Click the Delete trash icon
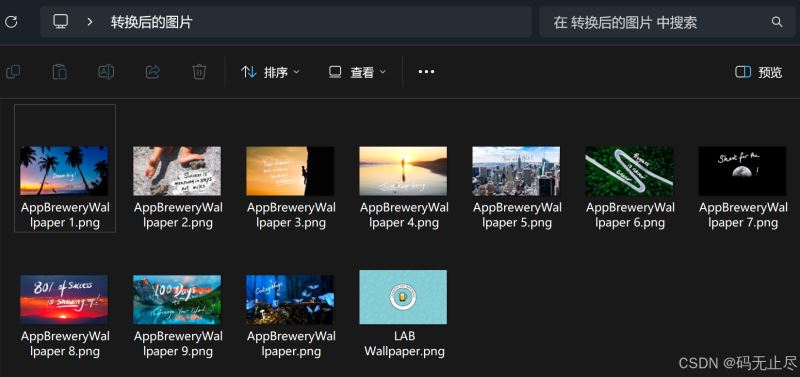Image resolution: width=800 pixels, height=377 pixels. point(199,72)
